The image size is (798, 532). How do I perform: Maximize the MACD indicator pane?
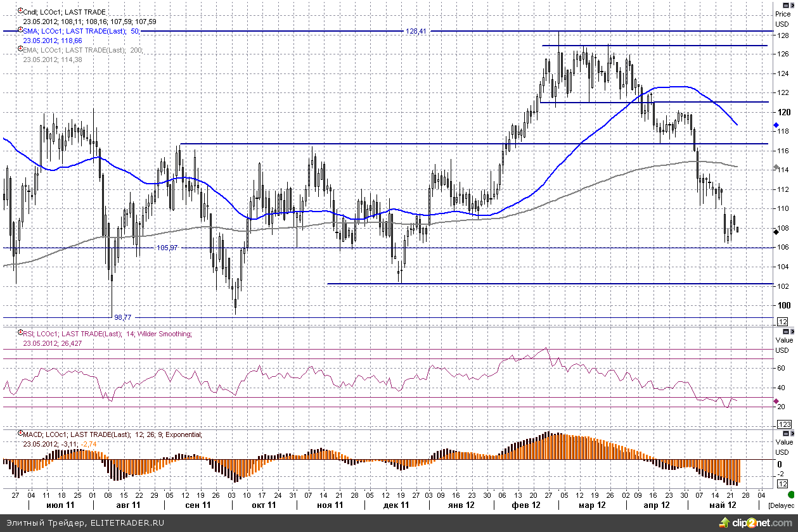click(786, 433)
